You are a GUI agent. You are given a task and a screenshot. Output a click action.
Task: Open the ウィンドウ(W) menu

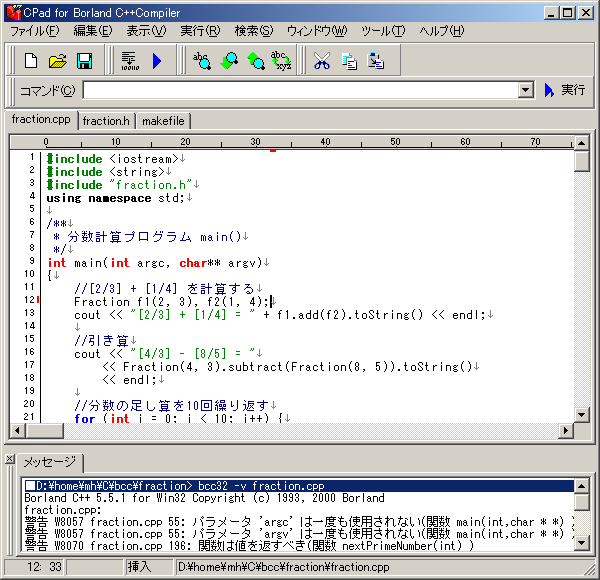317,31
